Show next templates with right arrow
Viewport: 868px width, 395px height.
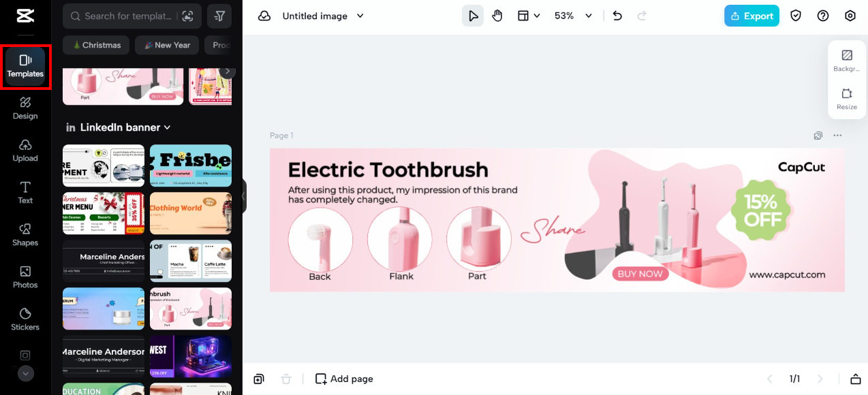tap(228, 71)
